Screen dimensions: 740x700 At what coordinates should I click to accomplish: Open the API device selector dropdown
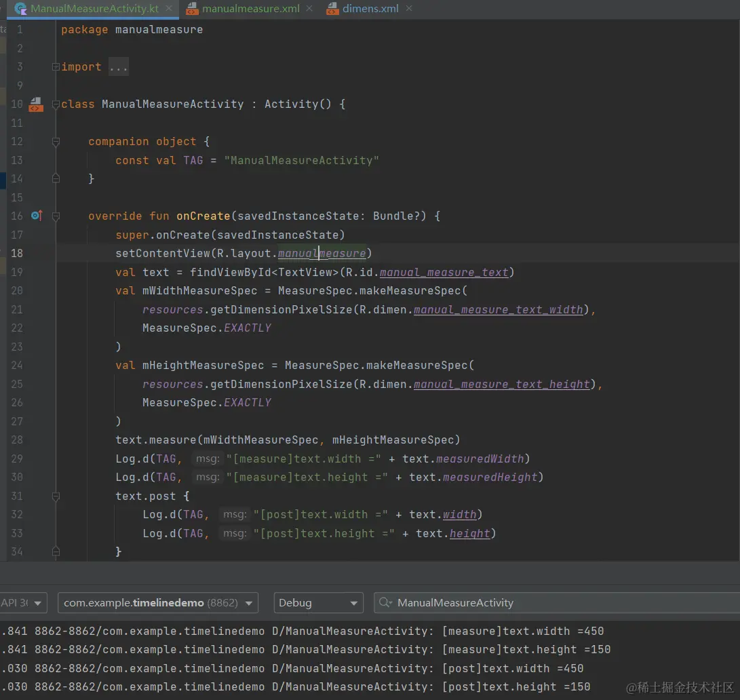(23, 602)
